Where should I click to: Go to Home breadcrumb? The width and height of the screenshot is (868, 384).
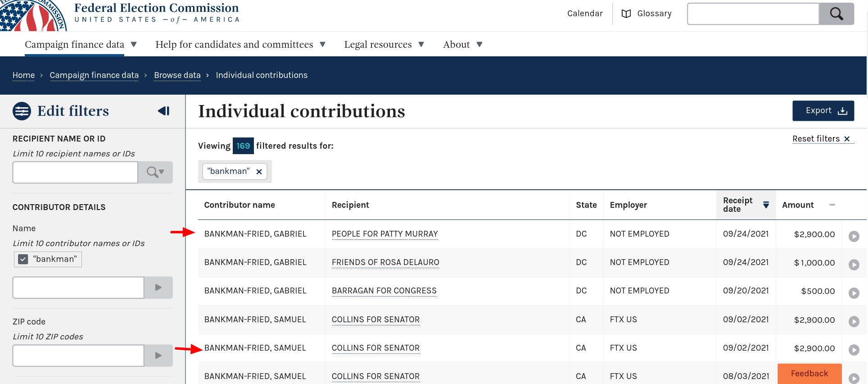click(23, 75)
